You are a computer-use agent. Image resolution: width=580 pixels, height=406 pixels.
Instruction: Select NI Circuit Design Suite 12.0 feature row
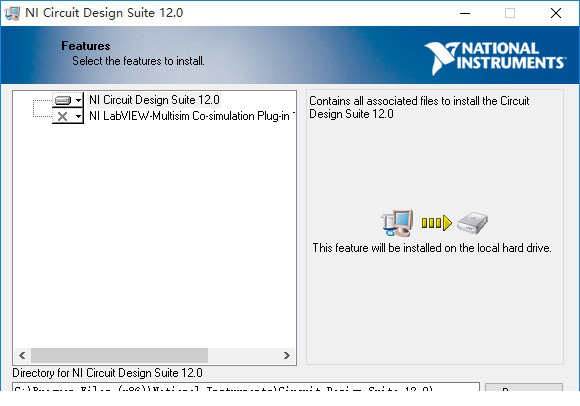(154, 100)
